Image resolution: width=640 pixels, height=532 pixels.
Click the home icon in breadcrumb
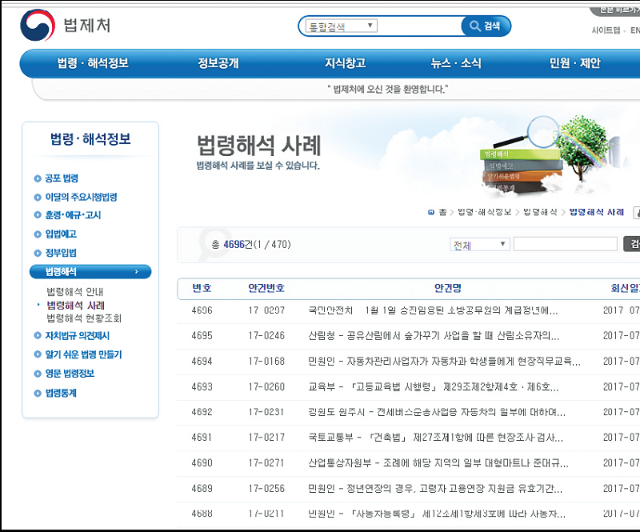coord(429,213)
